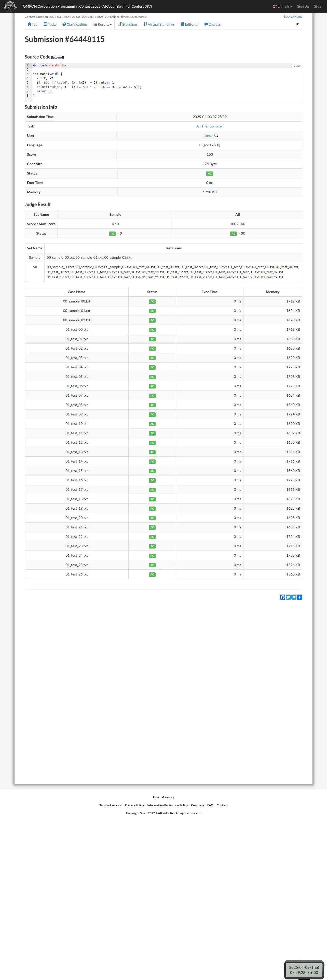Select the 01_test_23.txt case name
This screenshot has width=327, height=980.
click(76, 546)
